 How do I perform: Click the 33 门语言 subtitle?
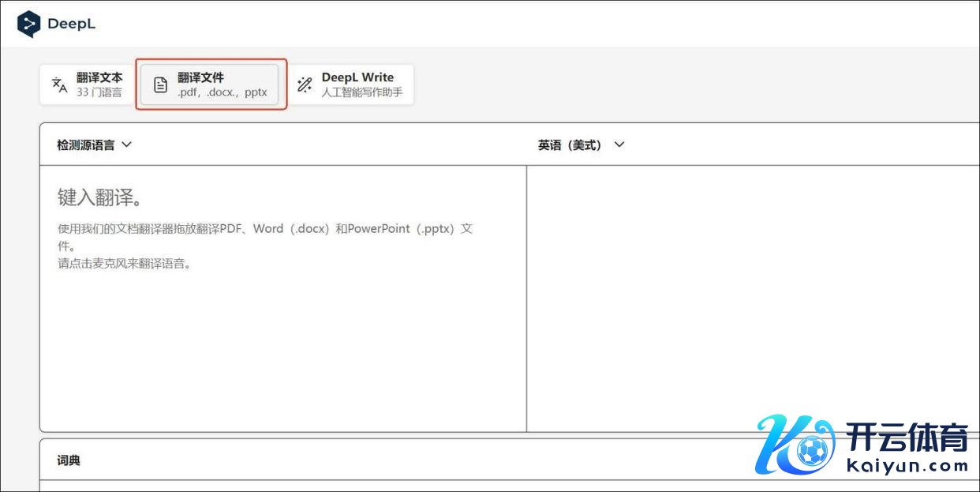coord(99,92)
